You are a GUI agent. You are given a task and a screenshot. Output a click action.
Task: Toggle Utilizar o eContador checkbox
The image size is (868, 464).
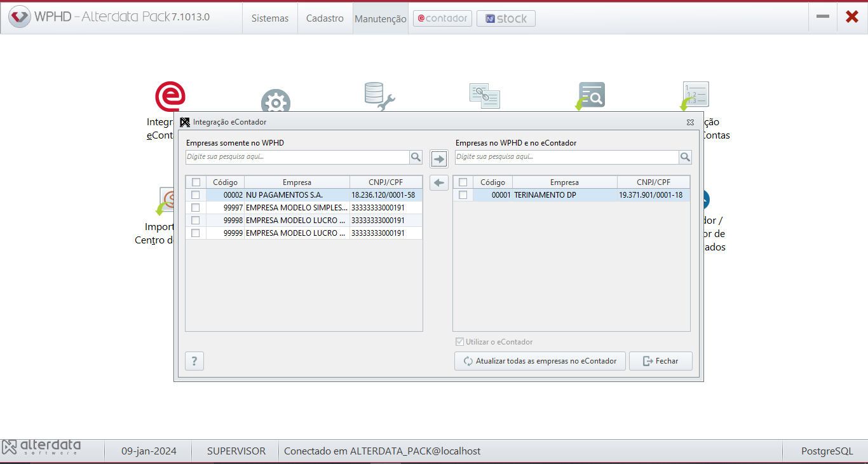460,342
